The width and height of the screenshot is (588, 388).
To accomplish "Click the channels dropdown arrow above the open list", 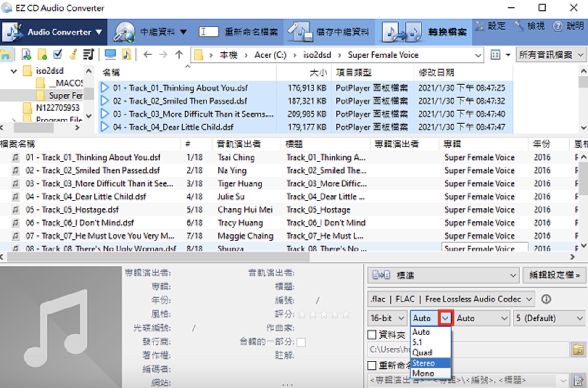I will [446, 318].
